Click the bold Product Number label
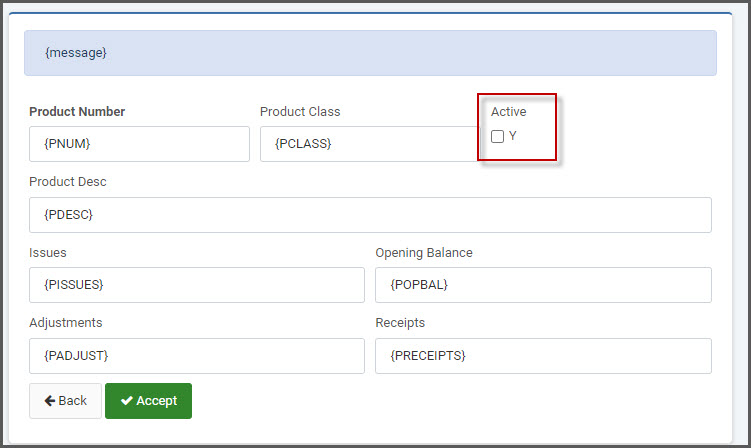 pyautogui.click(x=77, y=112)
